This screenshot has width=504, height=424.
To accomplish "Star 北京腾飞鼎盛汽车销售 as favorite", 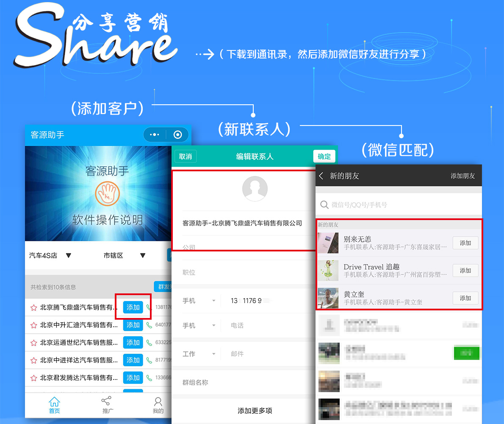I will pos(33,307).
